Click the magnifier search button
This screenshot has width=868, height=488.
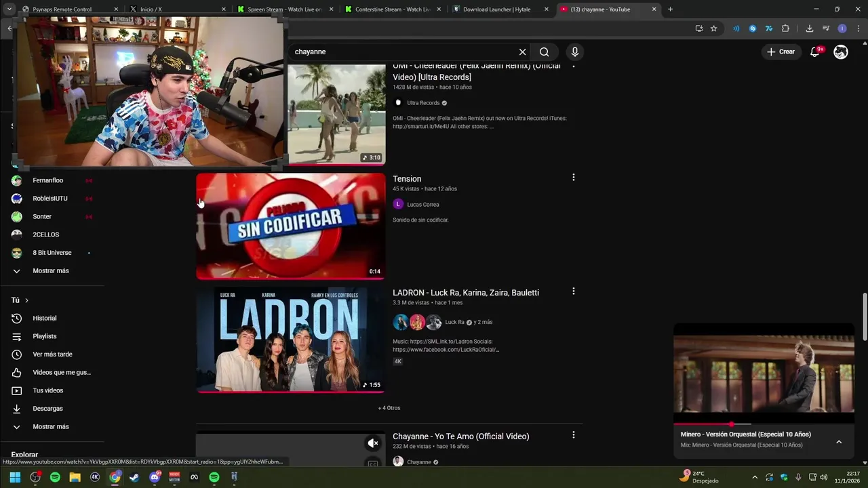click(x=544, y=52)
